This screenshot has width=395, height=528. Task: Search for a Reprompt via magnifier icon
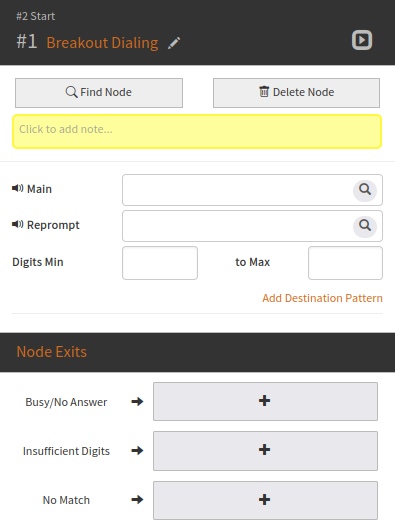click(x=365, y=226)
